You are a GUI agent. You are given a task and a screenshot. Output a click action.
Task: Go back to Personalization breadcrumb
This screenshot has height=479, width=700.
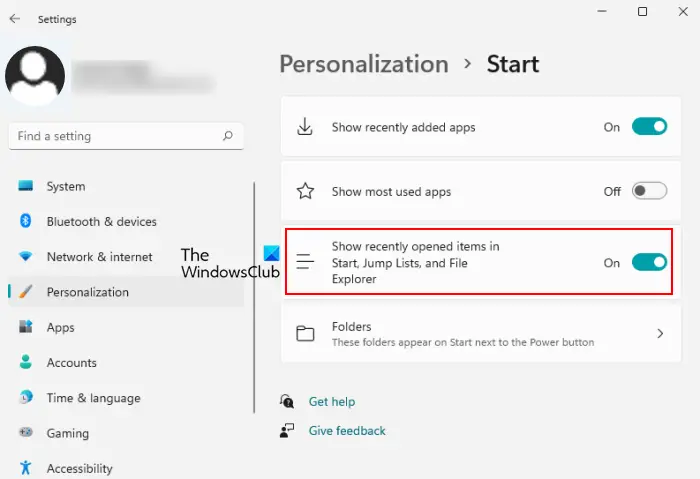(x=364, y=64)
